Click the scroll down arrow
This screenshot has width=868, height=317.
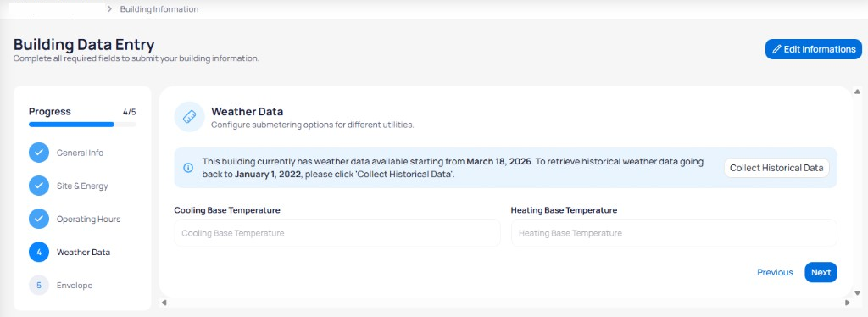pyautogui.click(x=858, y=293)
